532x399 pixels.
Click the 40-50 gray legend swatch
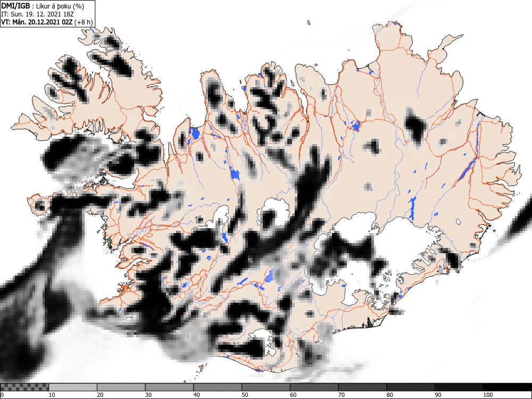pyautogui.click(x=218, y=387)
